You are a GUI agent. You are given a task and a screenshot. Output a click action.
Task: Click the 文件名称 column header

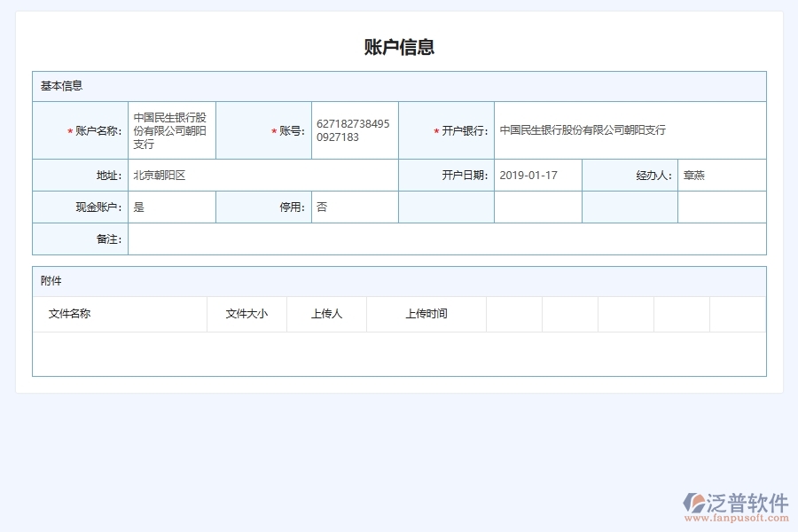coord(74,313)
